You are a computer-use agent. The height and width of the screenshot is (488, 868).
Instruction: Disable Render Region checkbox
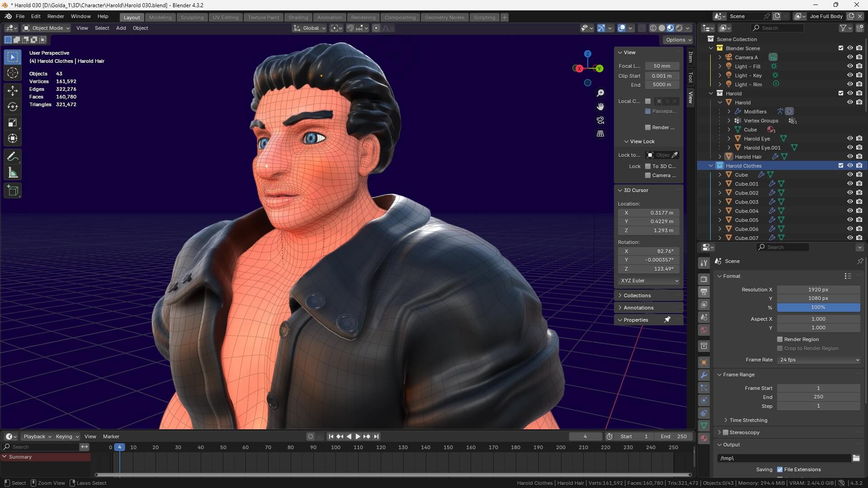tap(780, 339)
